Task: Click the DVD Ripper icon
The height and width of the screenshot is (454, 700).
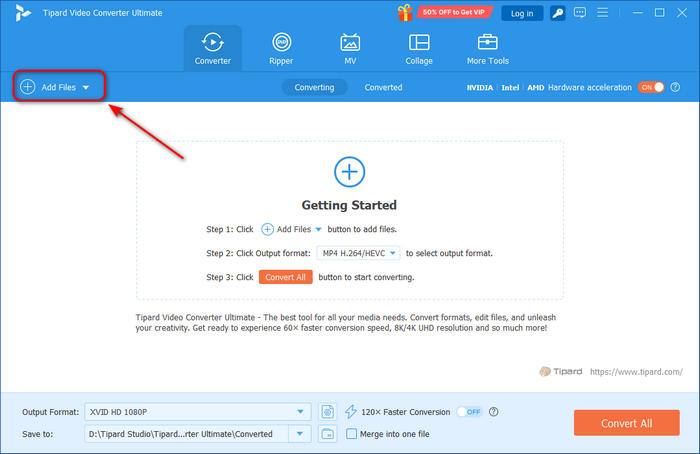Action: pyautogui.click(x=281, y=42)
